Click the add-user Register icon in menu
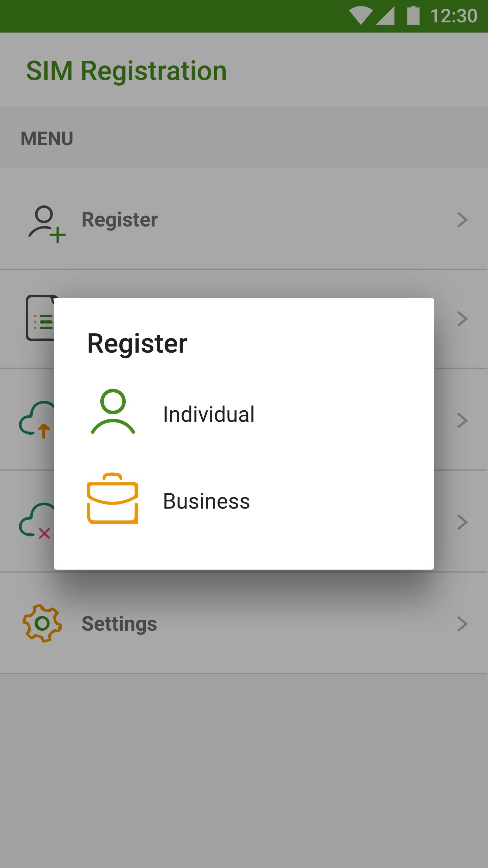 tap(47, 223)
